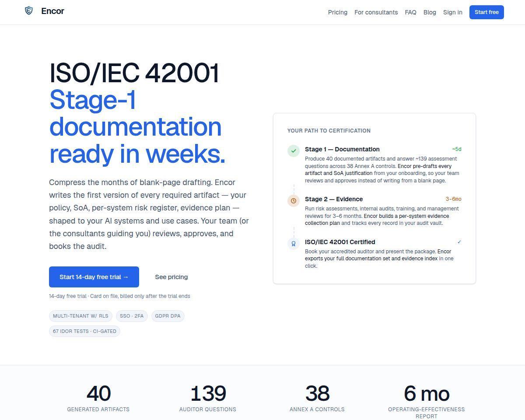Select the 67 IDOR TESTS · CI-GATED badge
This screenshot has width=525, height=420.
(x=84, y=331)
